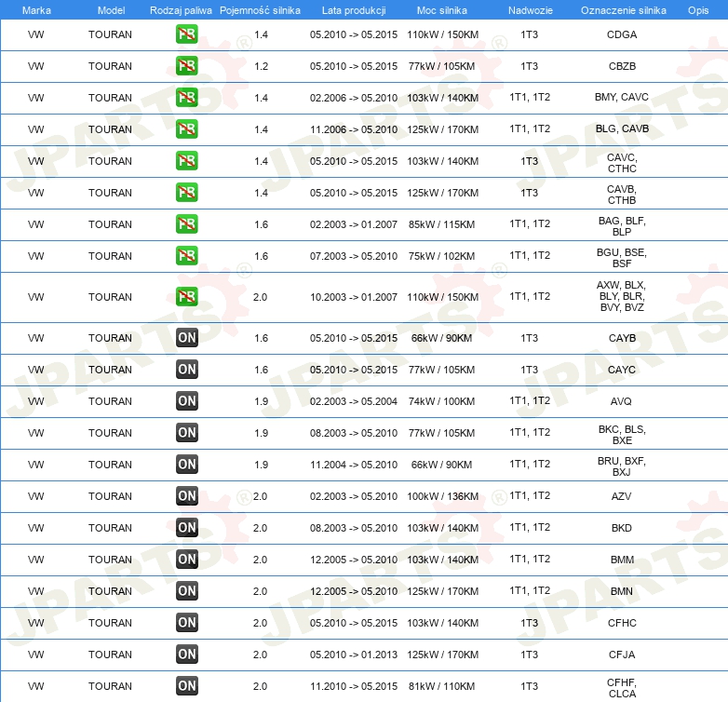
Task: Click petrol icon in CAVC, CTHC row
Action: 186,160
